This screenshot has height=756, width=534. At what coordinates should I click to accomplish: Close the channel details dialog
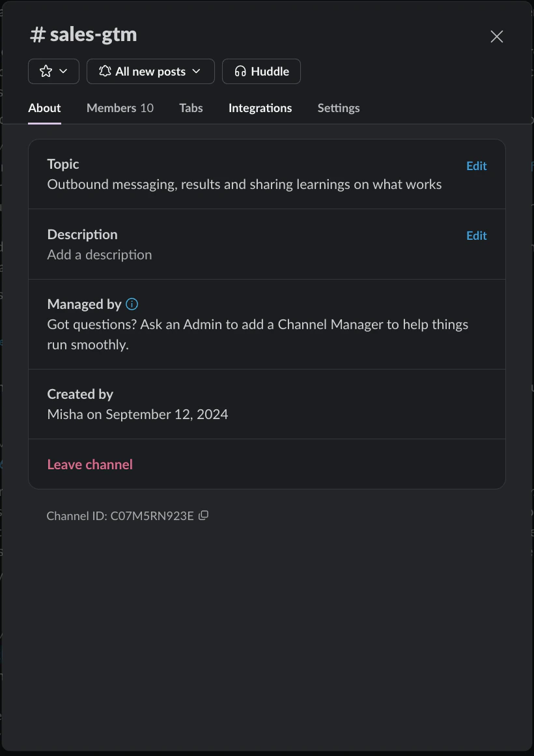pyautogui.click(x=497, y=36)
